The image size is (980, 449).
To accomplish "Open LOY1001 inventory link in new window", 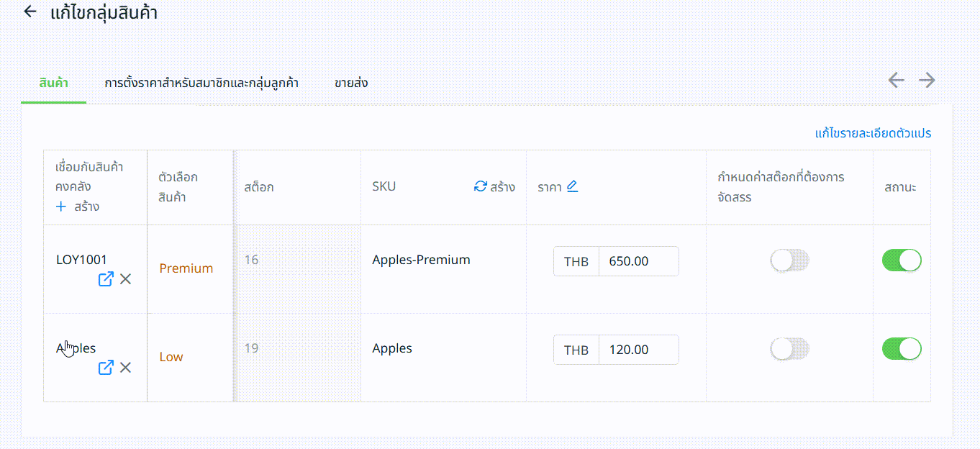I will click(x=106, y=279).
